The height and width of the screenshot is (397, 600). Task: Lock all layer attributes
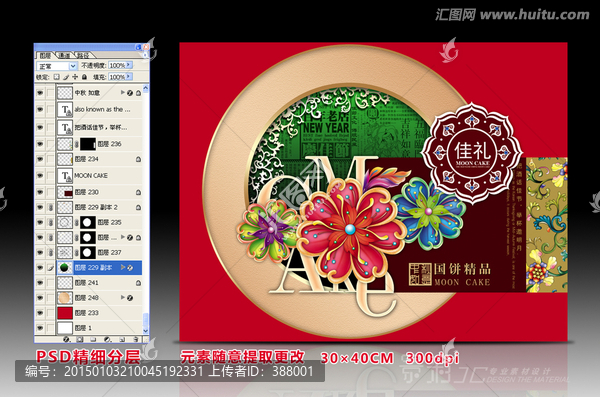(x=84, y=77)
